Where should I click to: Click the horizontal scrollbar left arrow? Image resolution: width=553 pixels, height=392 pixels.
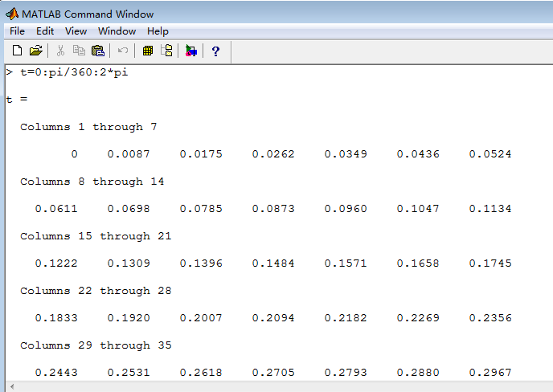(x=12, y=386)
